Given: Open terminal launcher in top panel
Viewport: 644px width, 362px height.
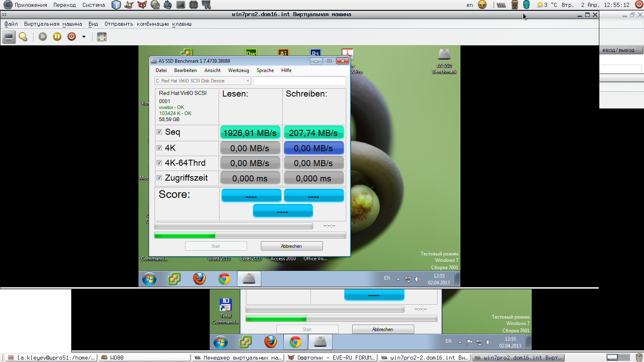Looking at the screenshot, I should click(181, 5).
